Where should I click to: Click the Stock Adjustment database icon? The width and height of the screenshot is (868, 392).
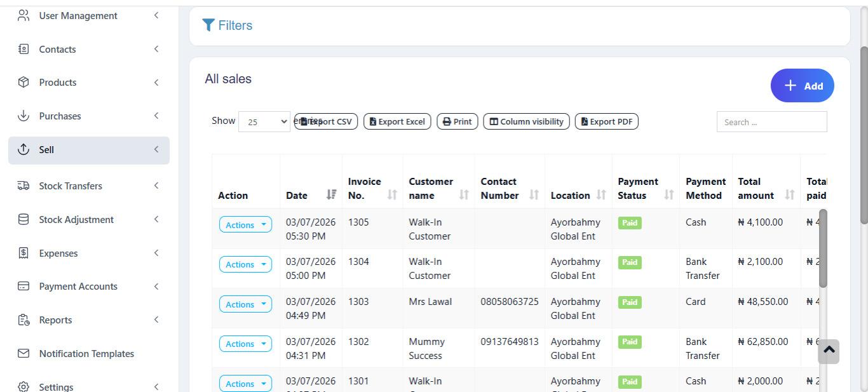(24, 219)
